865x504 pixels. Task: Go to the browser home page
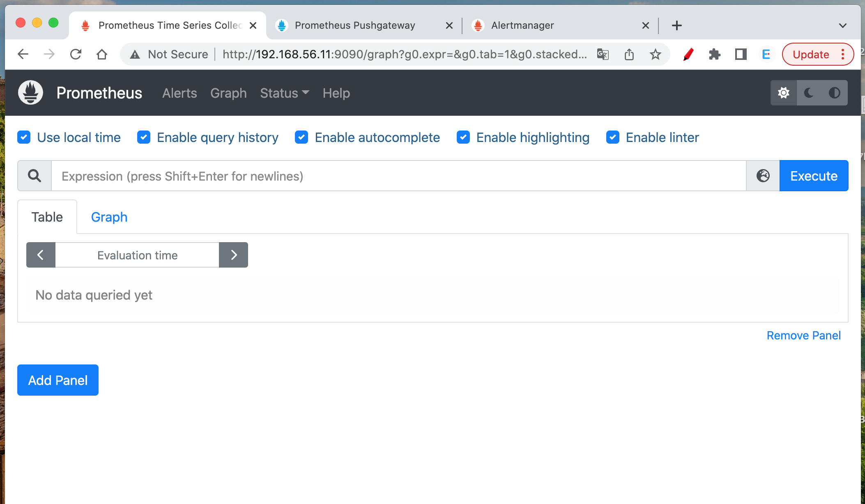coord(102,54)
